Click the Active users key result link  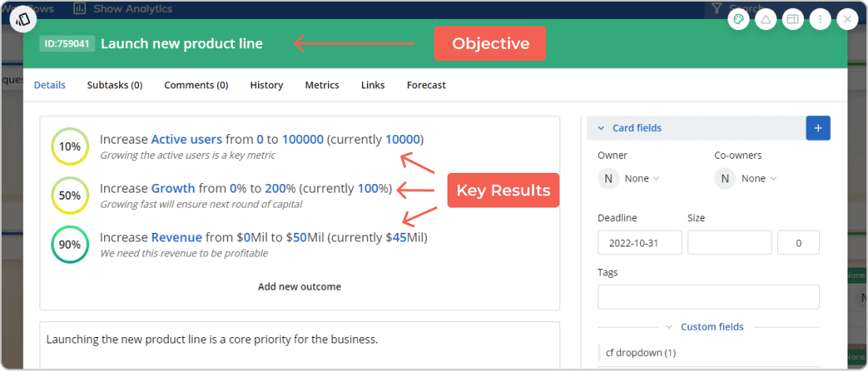click(x=186, y=140)
